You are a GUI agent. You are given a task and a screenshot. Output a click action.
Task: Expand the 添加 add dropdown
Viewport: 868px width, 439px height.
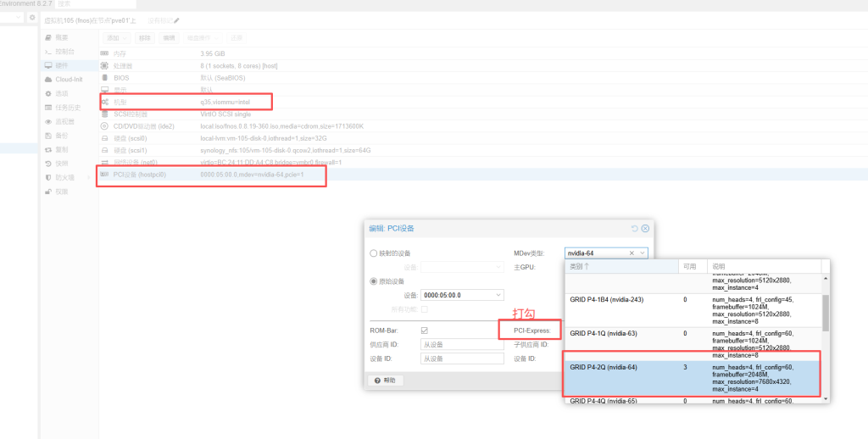point(117,38)
